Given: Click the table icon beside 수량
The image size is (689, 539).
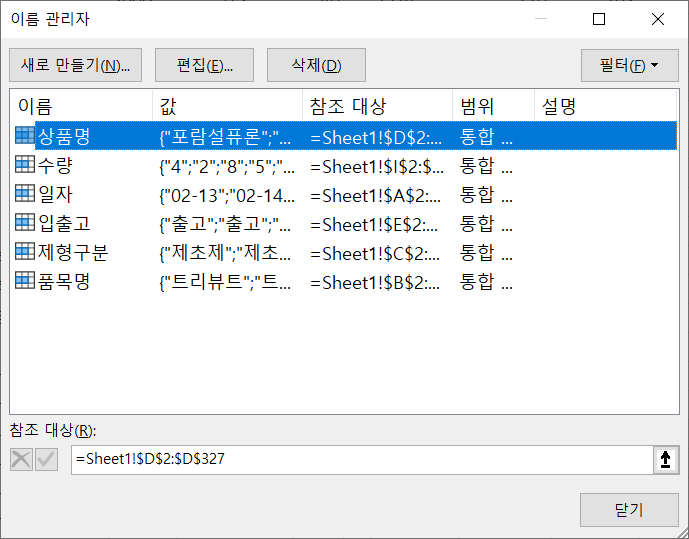Looking at the screenshot, I should (x=25, y=164).
